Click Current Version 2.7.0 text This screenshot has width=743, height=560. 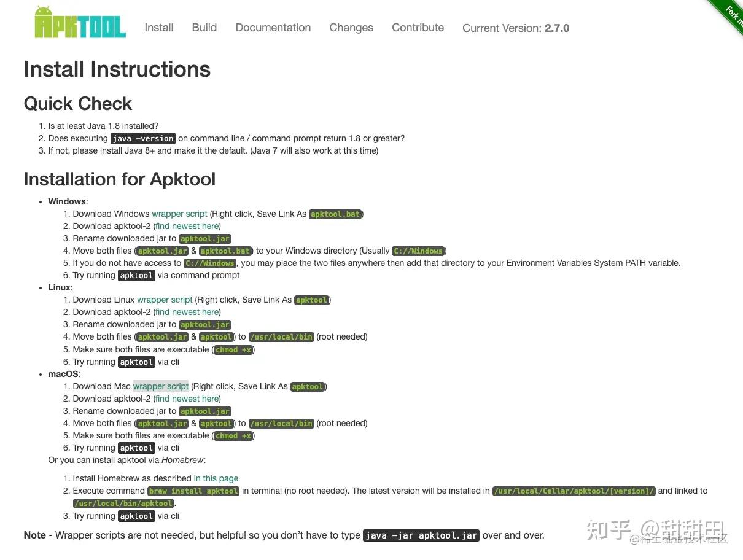point(516,28)
